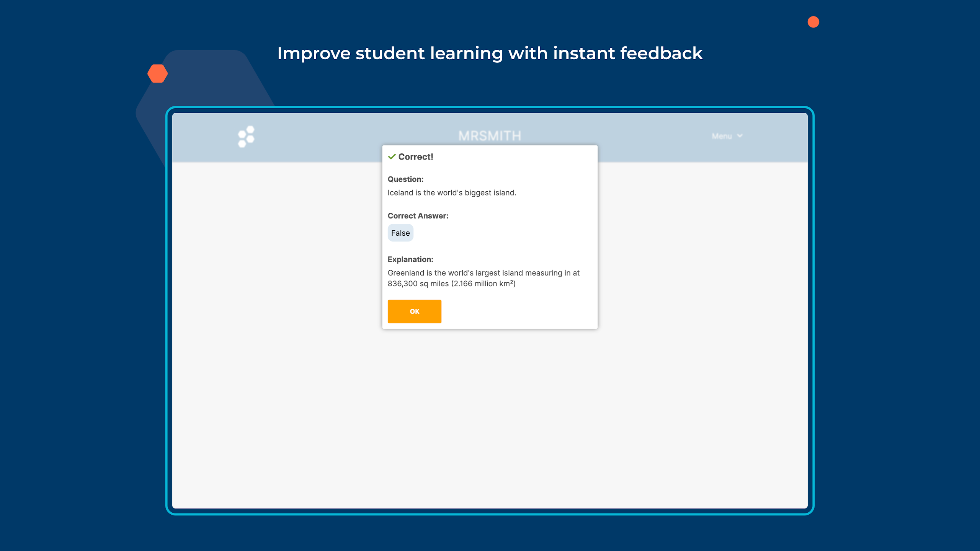
Task: Click the Greenland largest island explanation line
Action: pyautogui.click(x=483, y=273)
